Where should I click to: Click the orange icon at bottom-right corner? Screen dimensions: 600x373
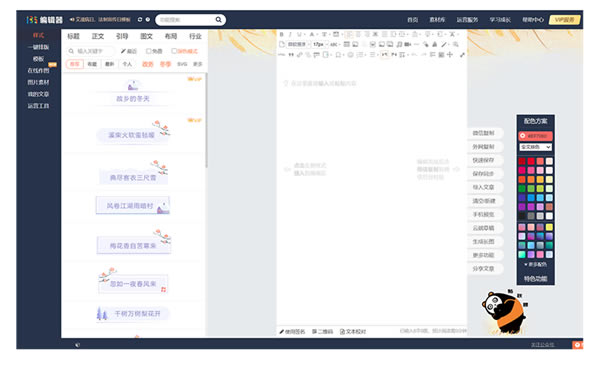coord(577,345)
